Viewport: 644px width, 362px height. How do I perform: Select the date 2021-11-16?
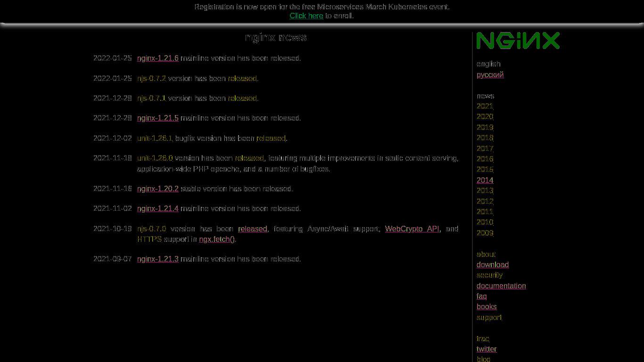point(113,189)
